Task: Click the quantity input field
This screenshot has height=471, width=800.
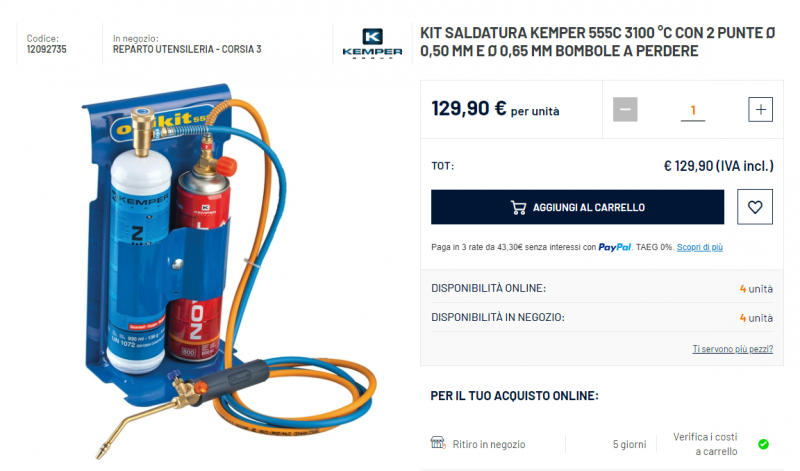Action: coord(693,110)
